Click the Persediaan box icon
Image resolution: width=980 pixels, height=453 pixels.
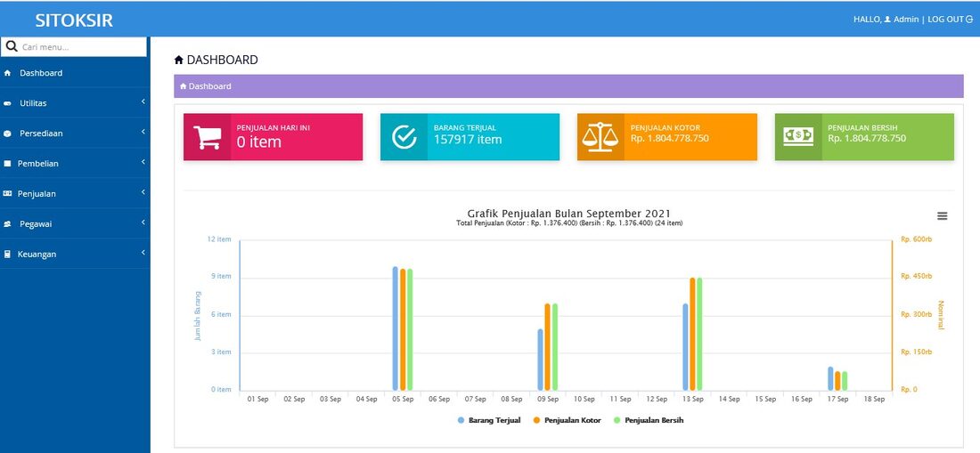(x=7, y=133)
